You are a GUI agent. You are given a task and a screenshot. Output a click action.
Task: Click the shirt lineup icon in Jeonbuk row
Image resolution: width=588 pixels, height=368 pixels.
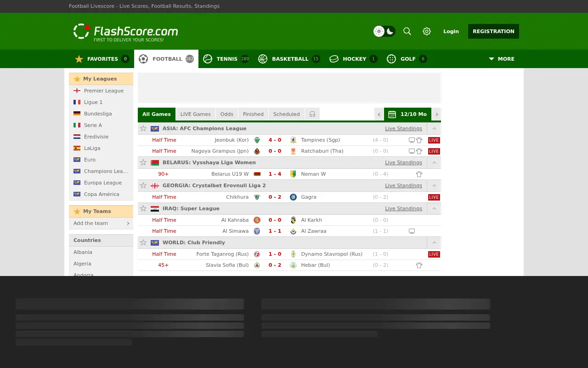tap(419, 140)
